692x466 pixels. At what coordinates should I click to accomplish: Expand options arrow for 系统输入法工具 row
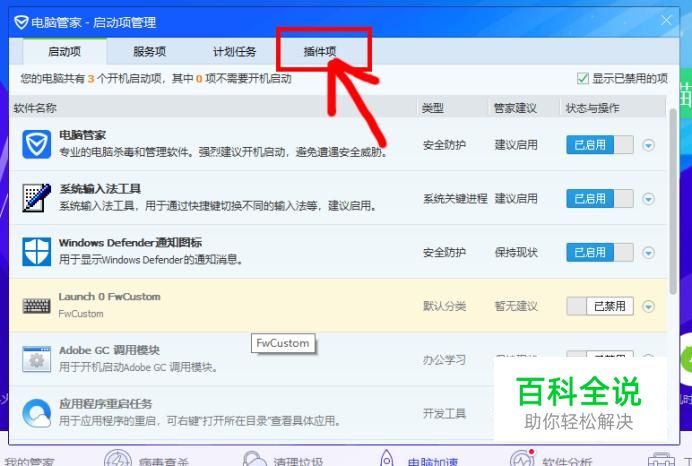pos(648,199)
